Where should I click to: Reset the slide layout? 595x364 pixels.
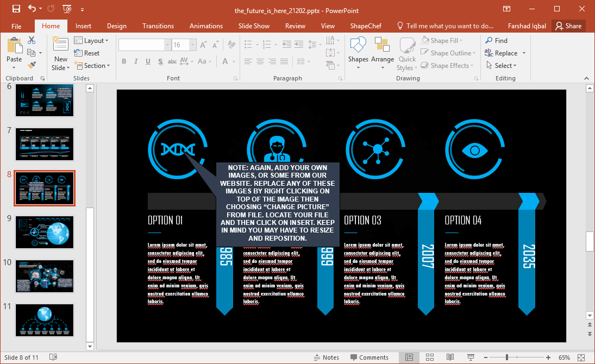click(x=87, y=53)
